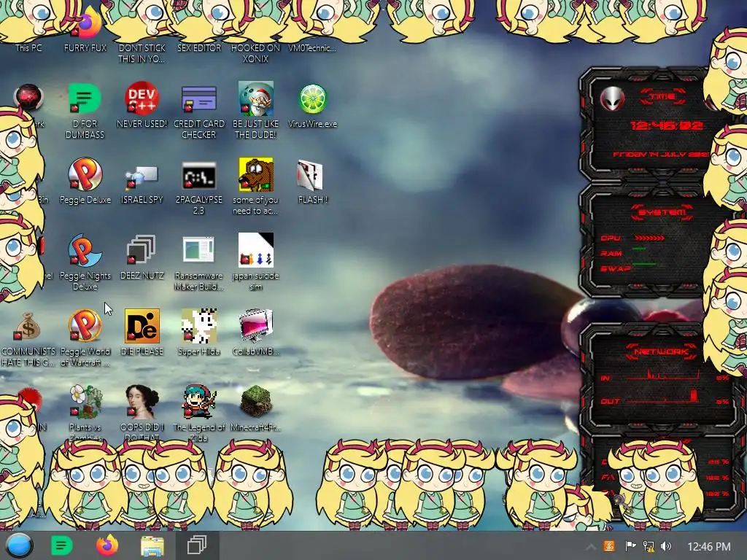Open the Minecraft4Fr... grass block icon

pyautogui.click(x=256, y=402)
